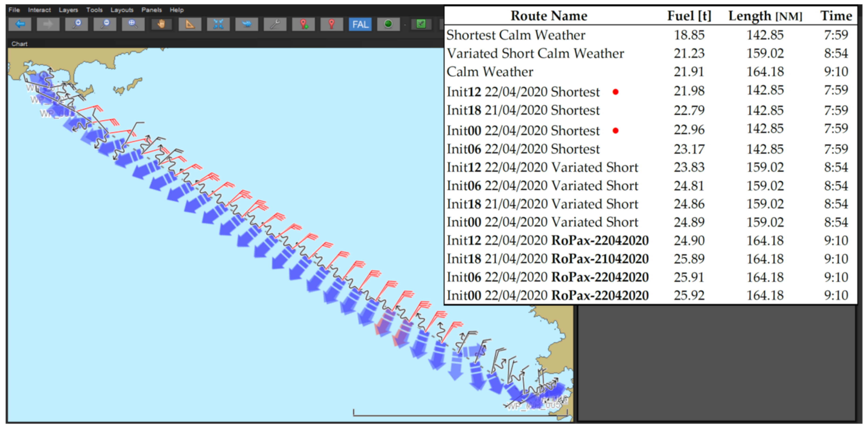Screen dimensions: 868x428
Task: Click the add waypoint pin with plus
Action: tap(304, 24)
